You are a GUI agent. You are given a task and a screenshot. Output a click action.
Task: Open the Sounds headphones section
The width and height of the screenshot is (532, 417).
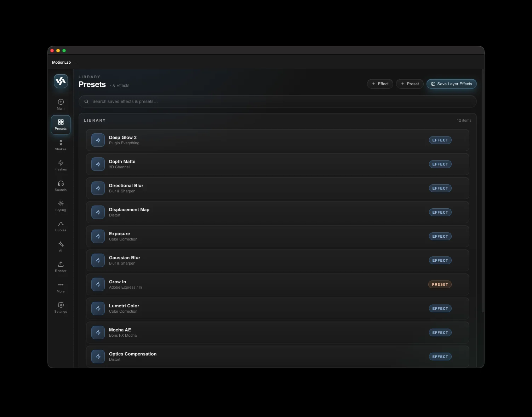pyautogui.click(x=61, y=186)
